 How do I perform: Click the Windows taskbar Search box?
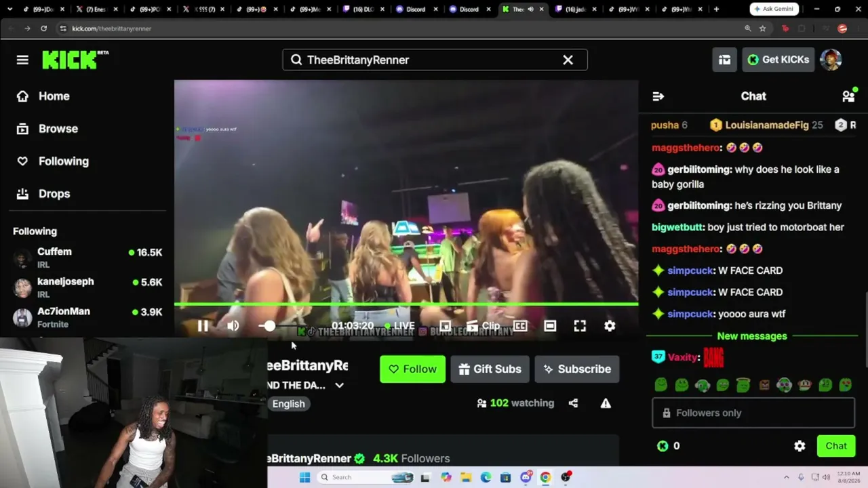point(367,477)
